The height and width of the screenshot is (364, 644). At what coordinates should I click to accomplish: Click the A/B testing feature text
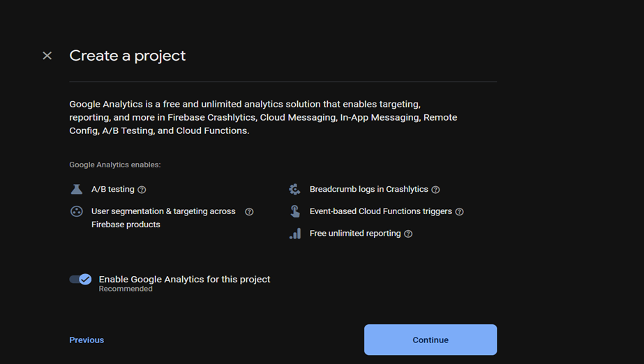pos(113,189)
